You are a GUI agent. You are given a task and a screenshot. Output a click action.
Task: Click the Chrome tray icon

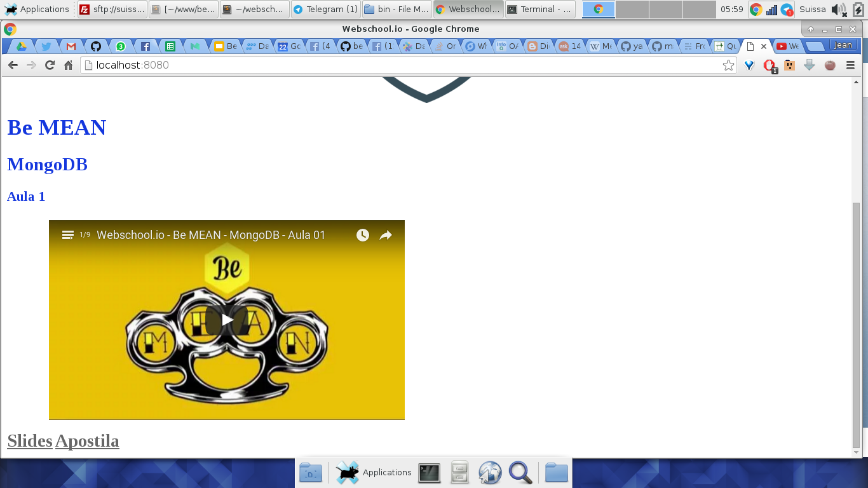[756, 9]
